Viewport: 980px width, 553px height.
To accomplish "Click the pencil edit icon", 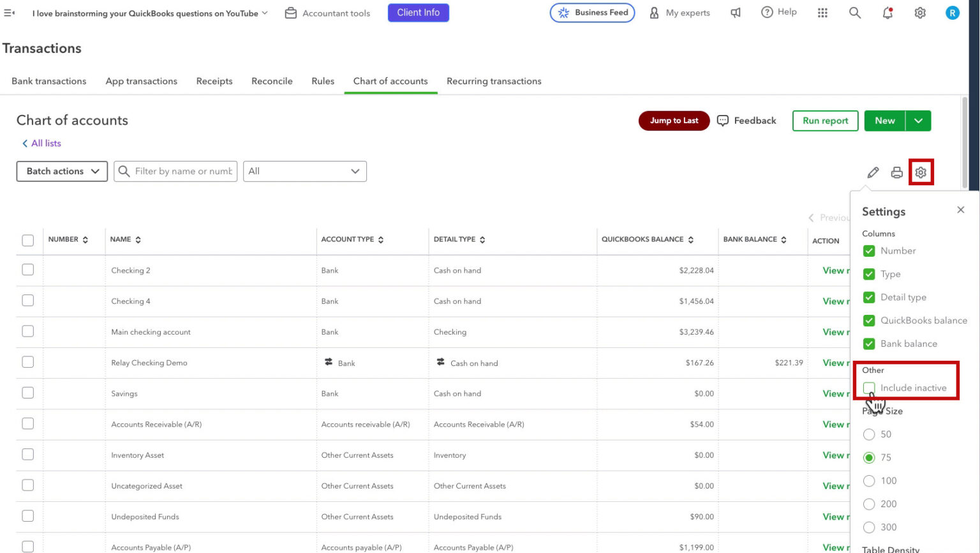I will coord(873,172).
